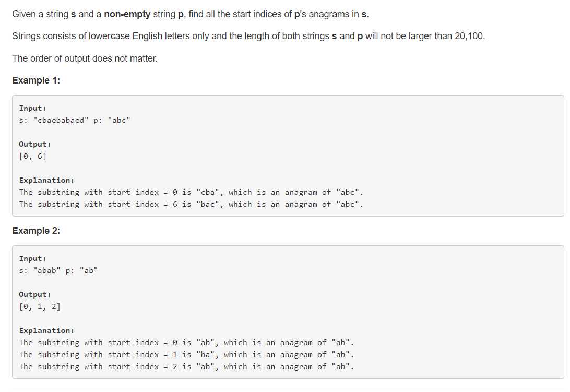
Task: Click the 'cbaebabacd' input string
Action: (x=61, y=120)
